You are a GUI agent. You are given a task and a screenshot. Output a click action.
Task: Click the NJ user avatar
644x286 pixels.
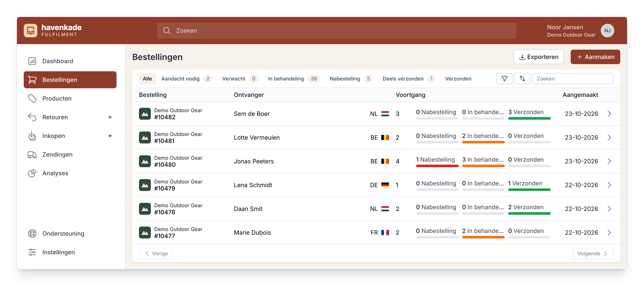[608, 31]
